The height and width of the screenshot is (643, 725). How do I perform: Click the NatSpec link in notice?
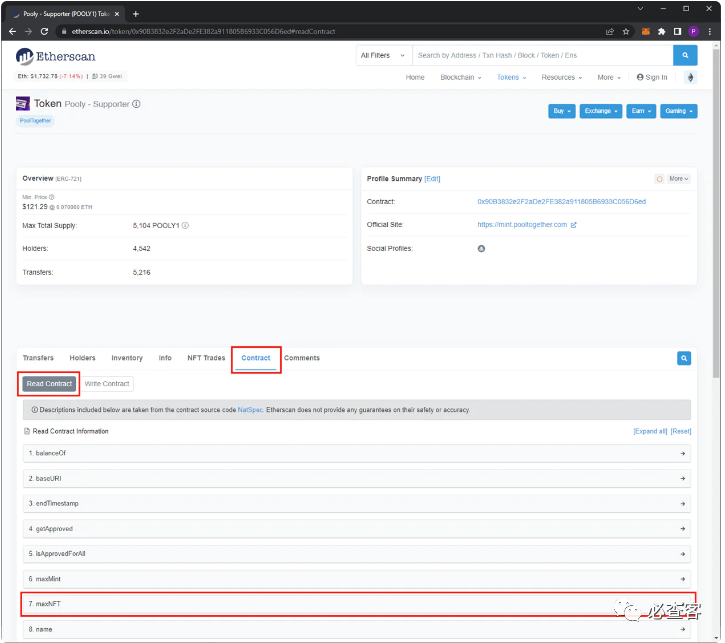tap(250, 410)
